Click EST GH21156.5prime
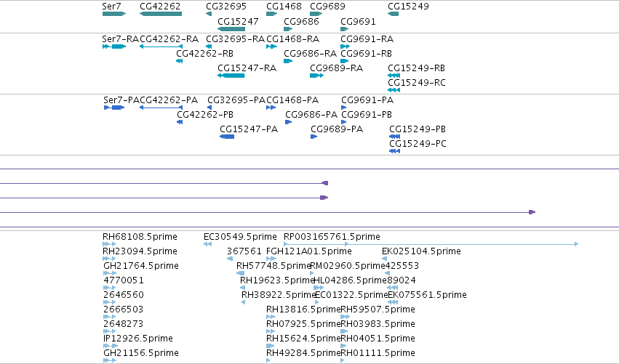619x364 pixels. pos(110,360)
